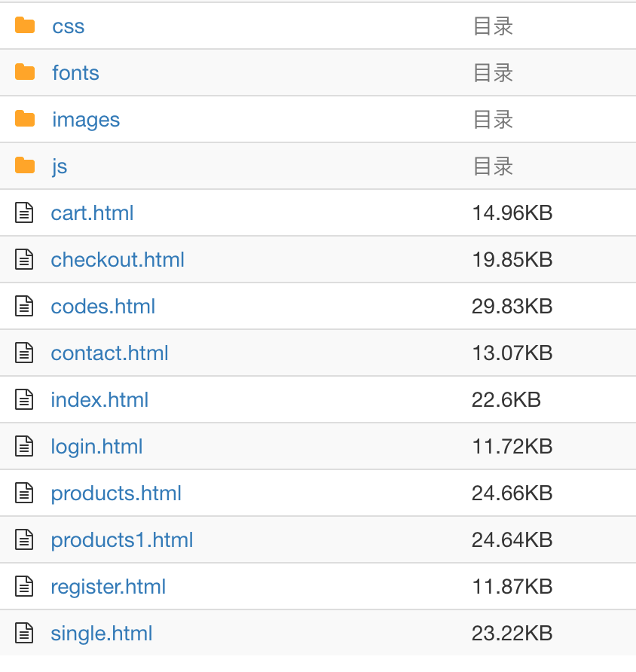The height and width of the screenshot is (672, 636).
Task: Click the js folder icon
Action: [25, 166]
